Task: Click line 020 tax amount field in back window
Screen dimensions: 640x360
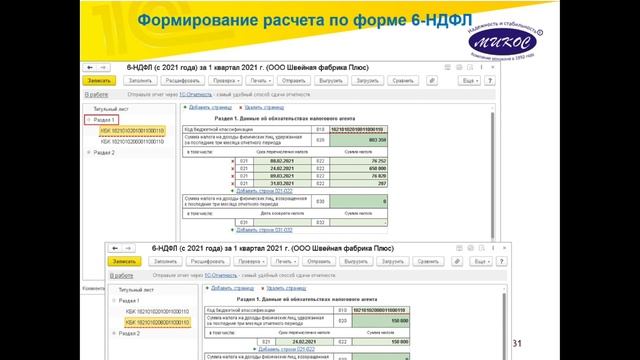Action: point(358,140)
